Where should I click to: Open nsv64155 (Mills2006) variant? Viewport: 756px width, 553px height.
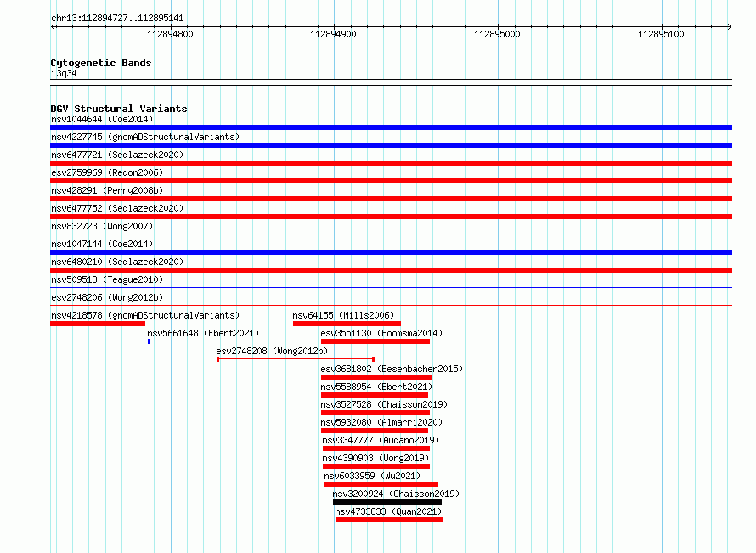point(343,315)
